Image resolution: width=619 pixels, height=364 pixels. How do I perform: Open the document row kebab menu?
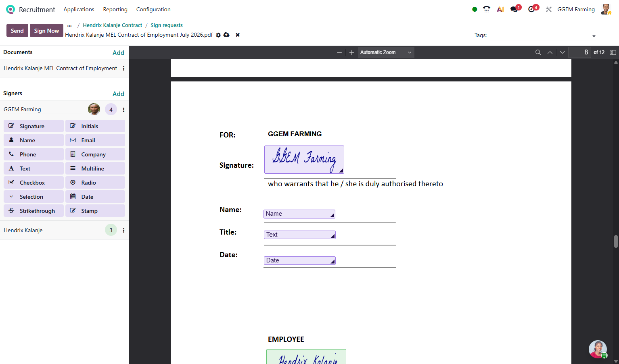(123, 69)
